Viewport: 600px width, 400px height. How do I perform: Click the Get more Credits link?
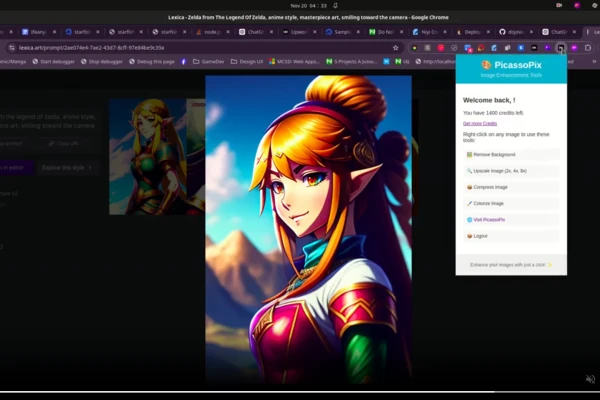click(x=480, y=123)
